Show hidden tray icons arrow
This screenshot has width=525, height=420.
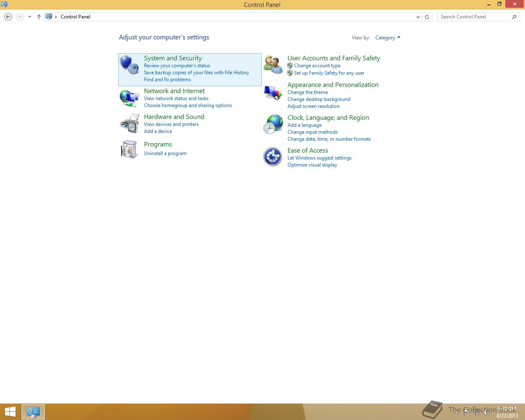point(457,412)
